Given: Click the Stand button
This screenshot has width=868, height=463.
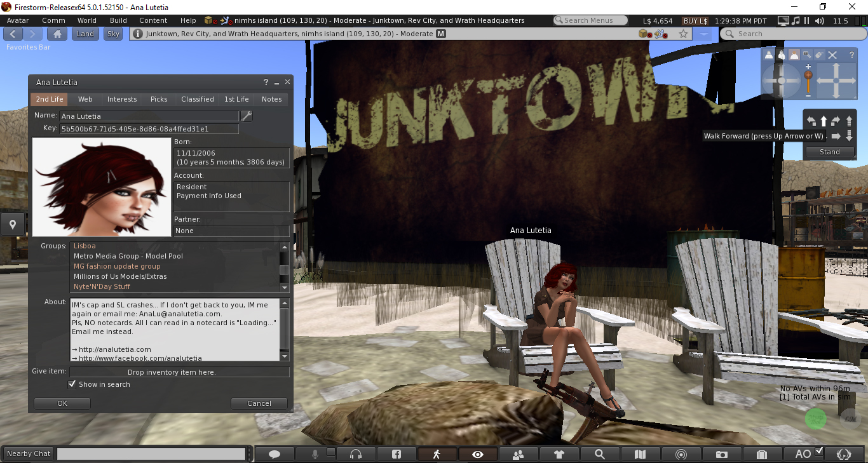Looking at the screenshot, I should [x=830, y=152].
